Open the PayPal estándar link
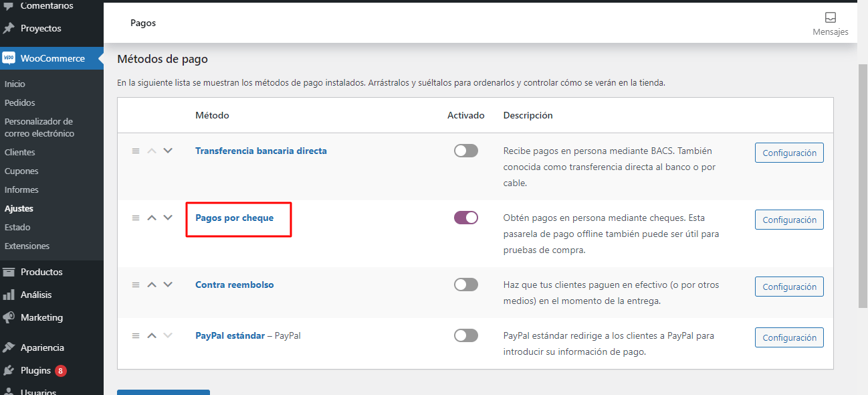 [230, 335]
